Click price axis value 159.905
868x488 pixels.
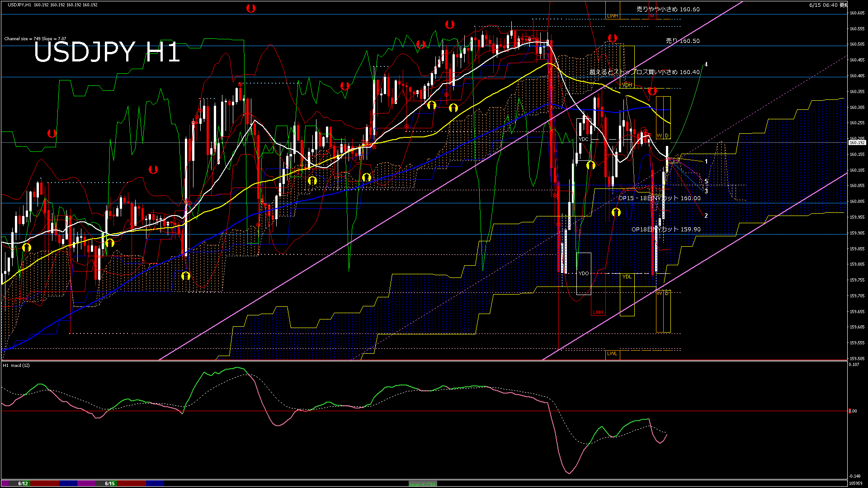point(857,233)
